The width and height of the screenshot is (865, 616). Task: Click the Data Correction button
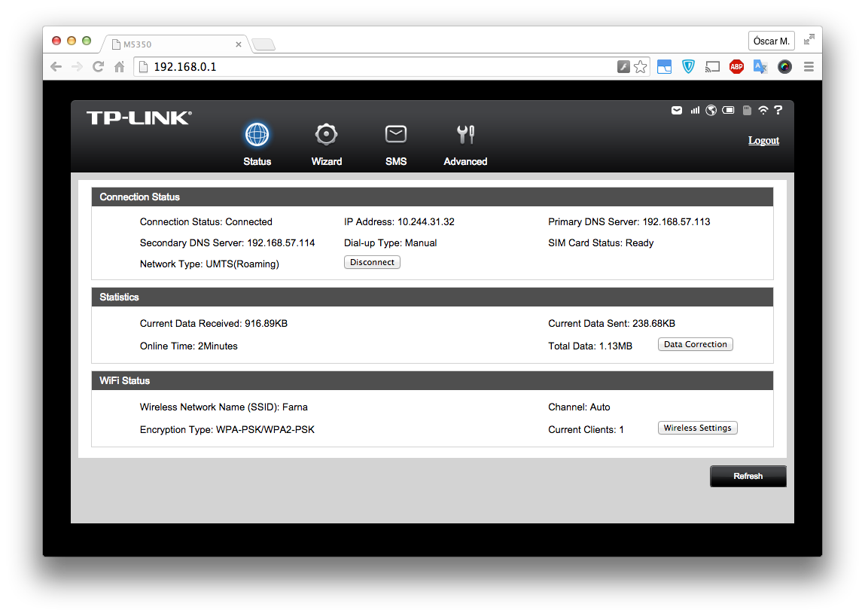point(695,344)
